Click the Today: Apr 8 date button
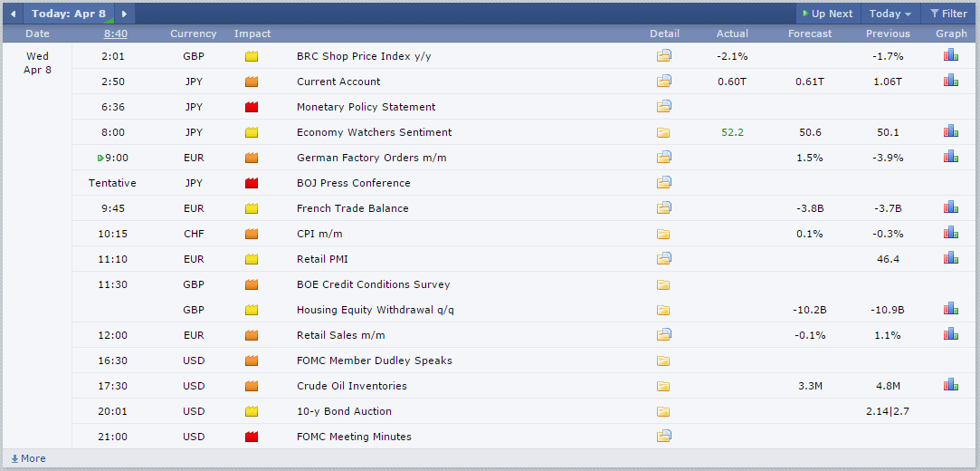Screen dimensions: 980x471 [69, 14]
